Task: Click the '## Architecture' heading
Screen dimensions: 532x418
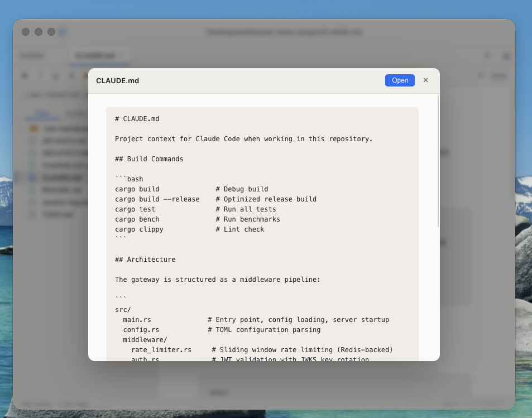Action: [x=145, y=259]
